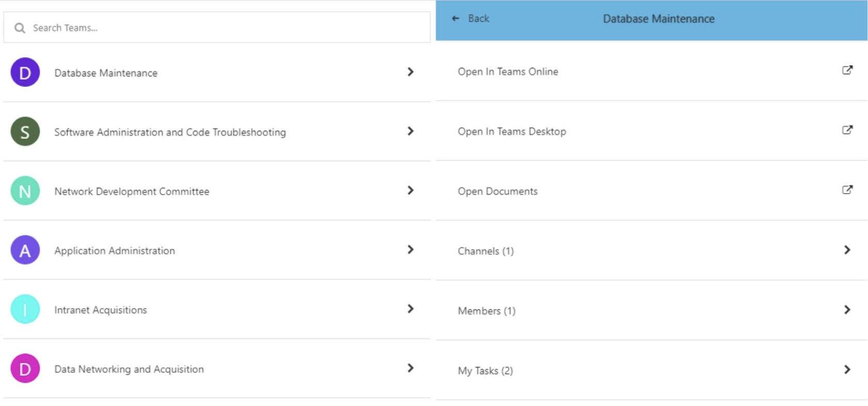Expand Software Administration and Code Troubleshooting chevron
Viewport: 868px width, 406px height.
[411, 131]
